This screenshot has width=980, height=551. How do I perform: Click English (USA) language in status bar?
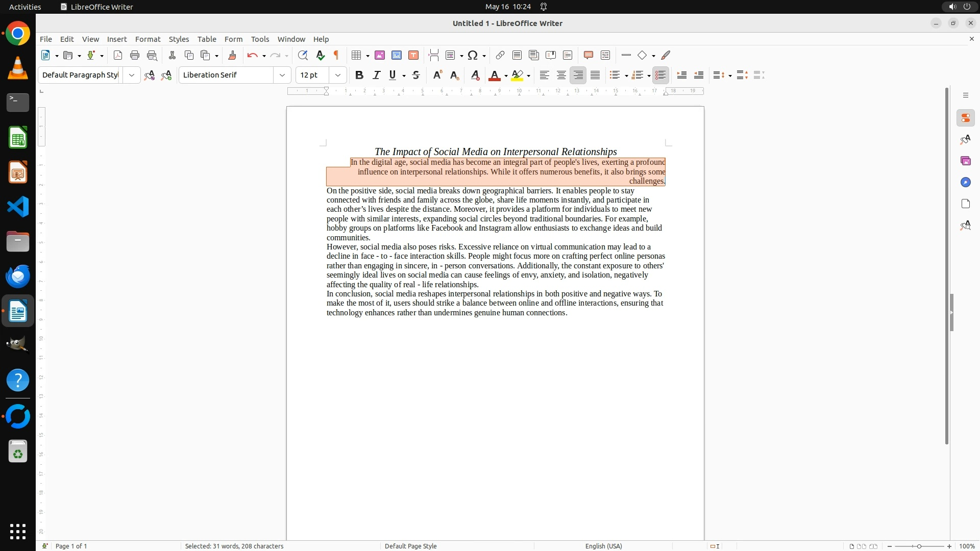click(603, 546)
